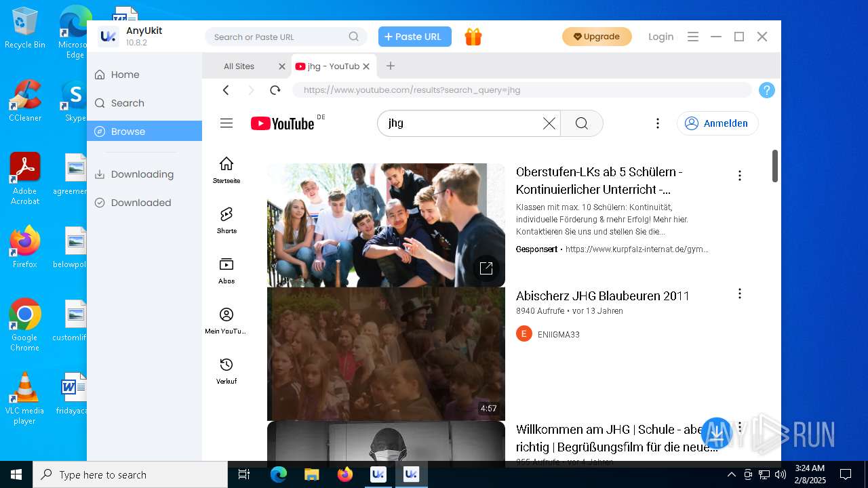Open the sponsored students group thumbnail

(386, 225)
